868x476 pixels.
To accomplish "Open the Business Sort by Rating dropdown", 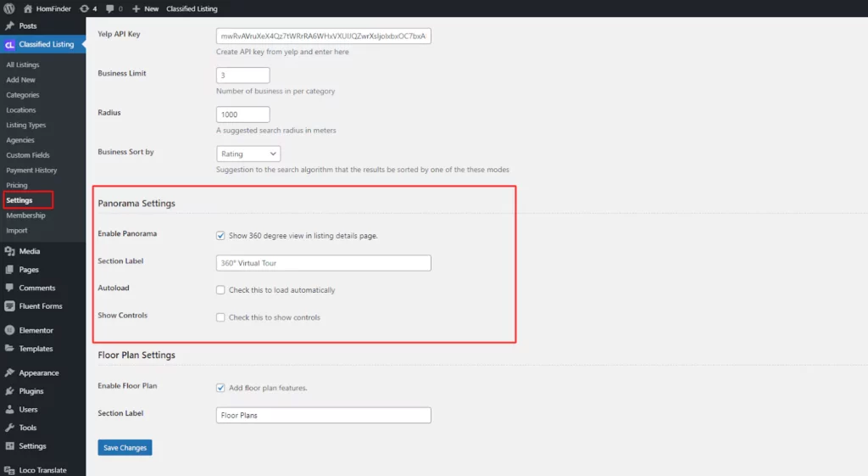I will [248, 154].
